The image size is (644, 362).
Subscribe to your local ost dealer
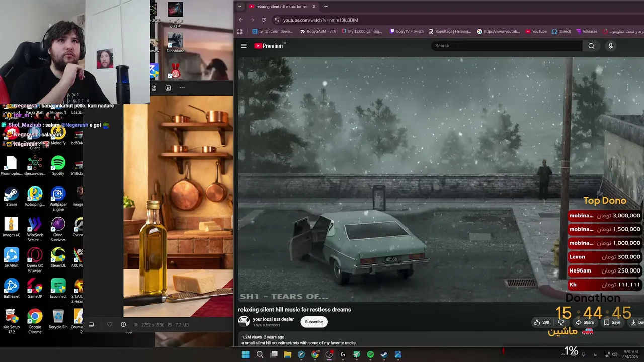[314, 322]
